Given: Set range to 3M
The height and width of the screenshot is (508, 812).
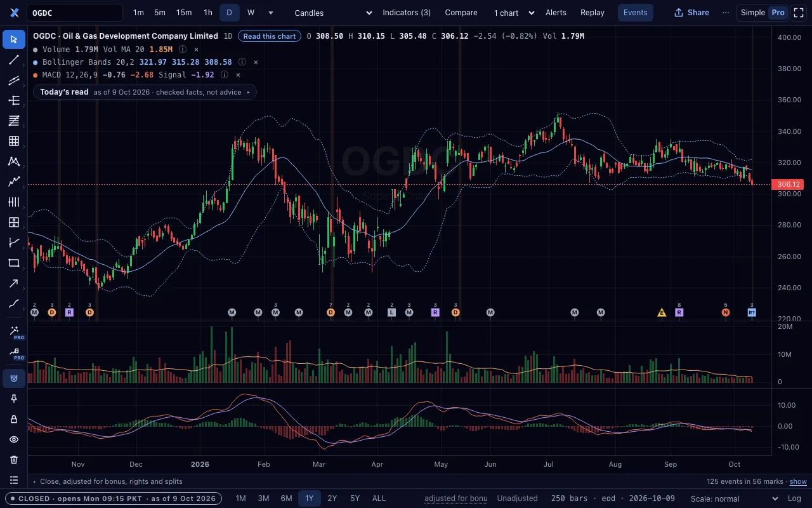Looking at the screenshot, I should point(264,498).
